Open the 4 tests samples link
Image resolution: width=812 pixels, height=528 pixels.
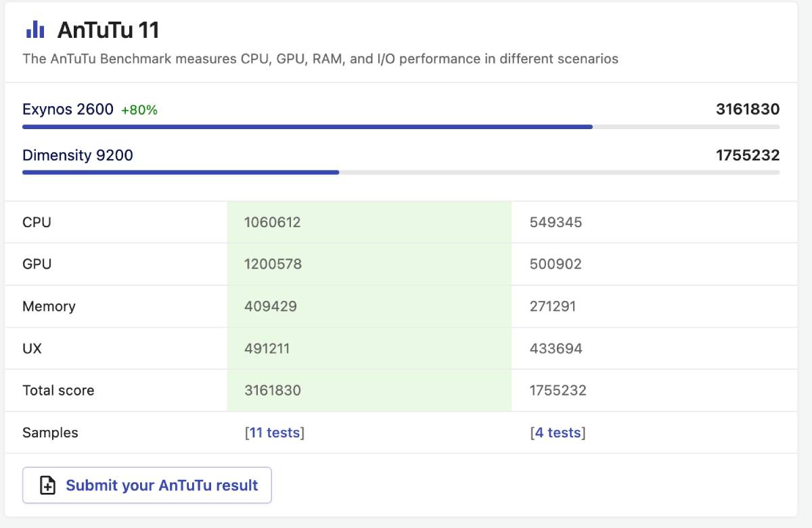coord(558,433)
